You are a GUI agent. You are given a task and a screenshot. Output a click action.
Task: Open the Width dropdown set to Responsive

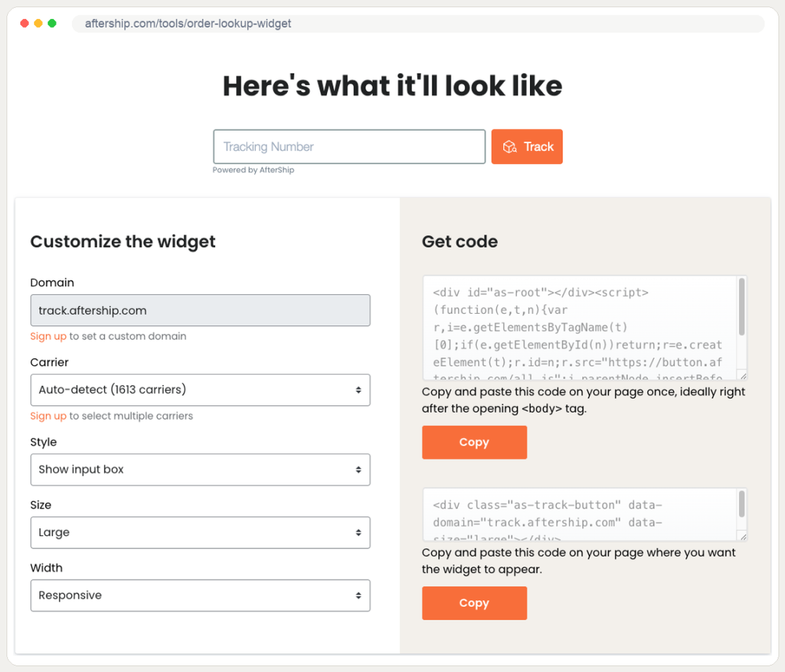coord(201,596)
